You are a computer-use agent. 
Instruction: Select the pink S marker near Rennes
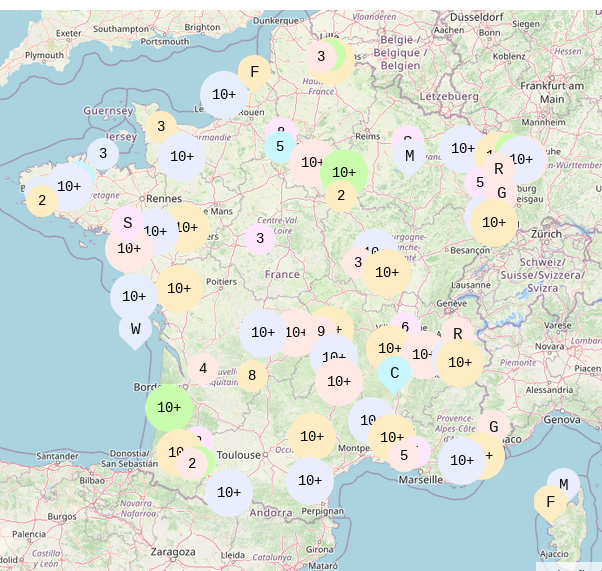(128, 224)
